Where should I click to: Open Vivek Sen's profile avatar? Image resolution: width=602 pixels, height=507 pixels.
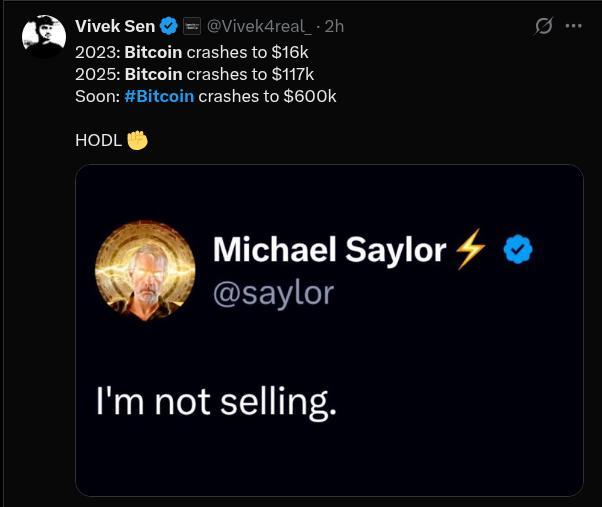coord(44,36)
